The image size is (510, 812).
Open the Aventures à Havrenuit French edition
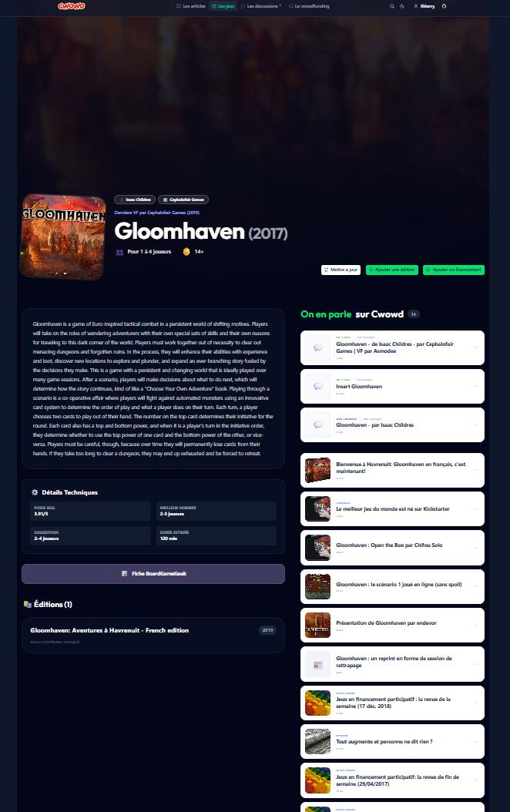coord(153,635)
